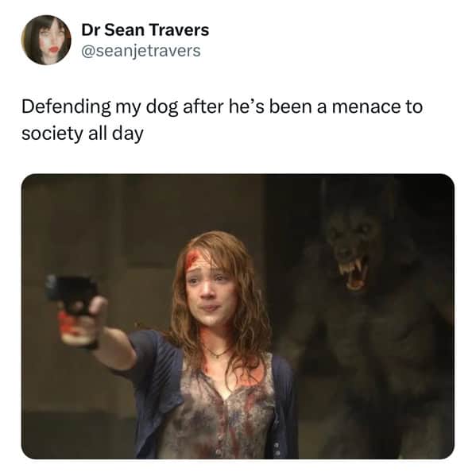Click the words "all day" in the tweet
476x476 pixels.
[116, 134]
